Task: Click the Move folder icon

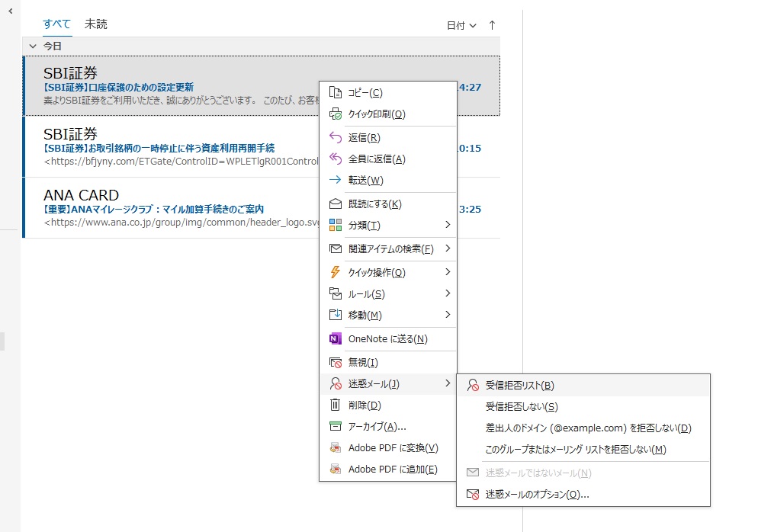Action: [335, 315]
